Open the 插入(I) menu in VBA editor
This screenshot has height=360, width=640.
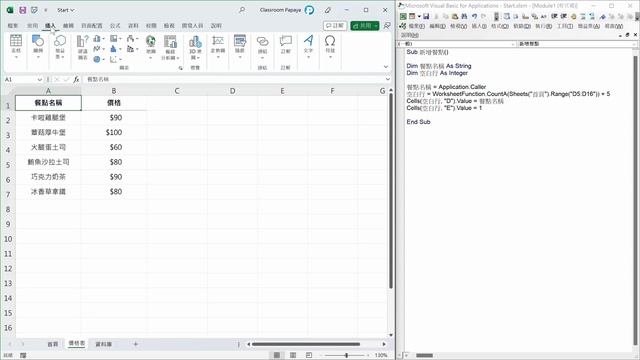tap(479, 26)
